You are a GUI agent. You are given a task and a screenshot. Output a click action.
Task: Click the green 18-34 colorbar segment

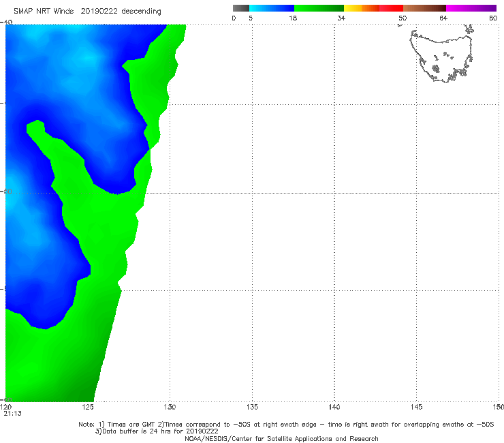point(319,8)
